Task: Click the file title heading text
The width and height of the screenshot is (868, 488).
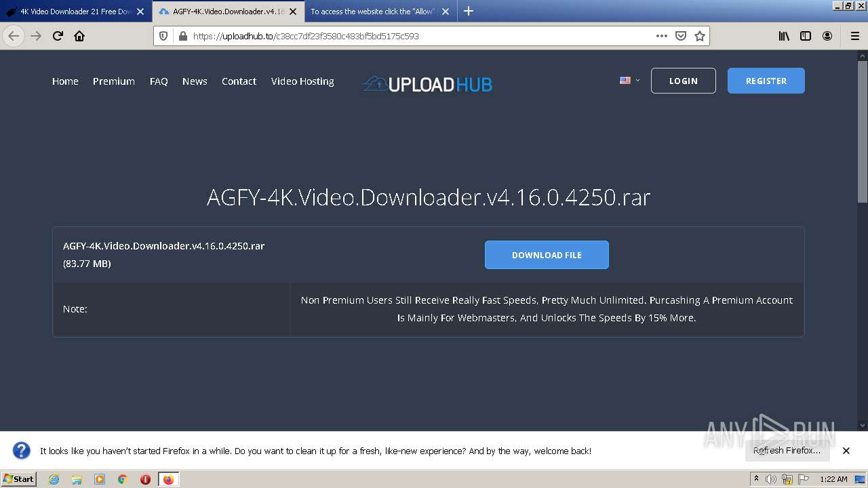Action: 429,197
